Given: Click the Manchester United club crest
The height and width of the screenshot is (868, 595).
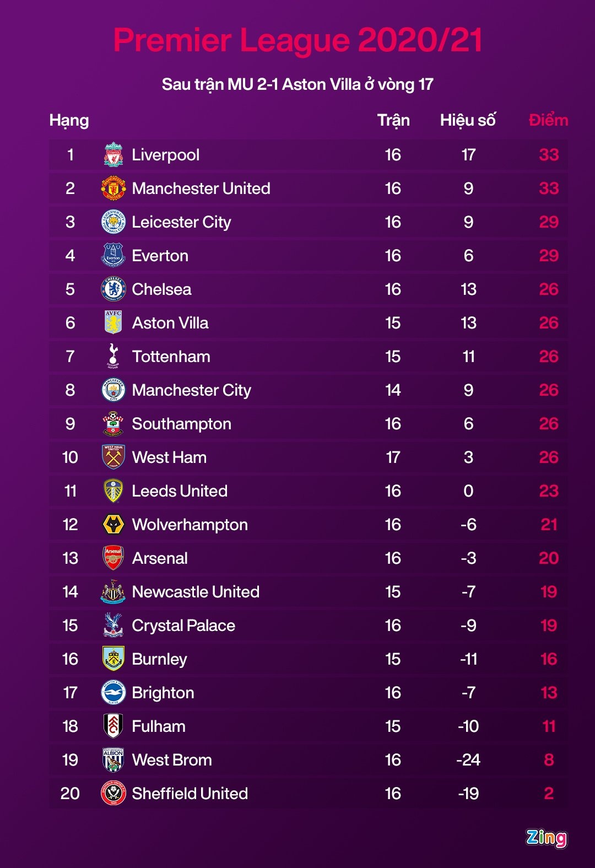Looking at the screenshot, I should click(113, 188).
